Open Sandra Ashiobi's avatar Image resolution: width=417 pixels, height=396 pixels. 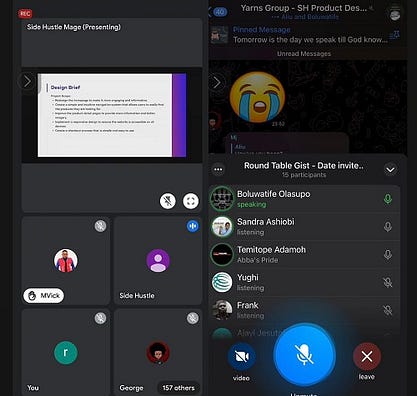click(x=222, y=227)
